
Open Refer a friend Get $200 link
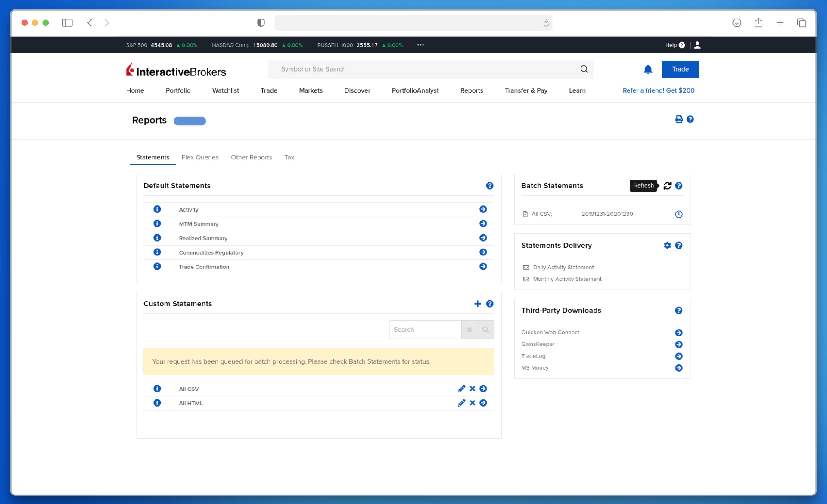(658, 90)
